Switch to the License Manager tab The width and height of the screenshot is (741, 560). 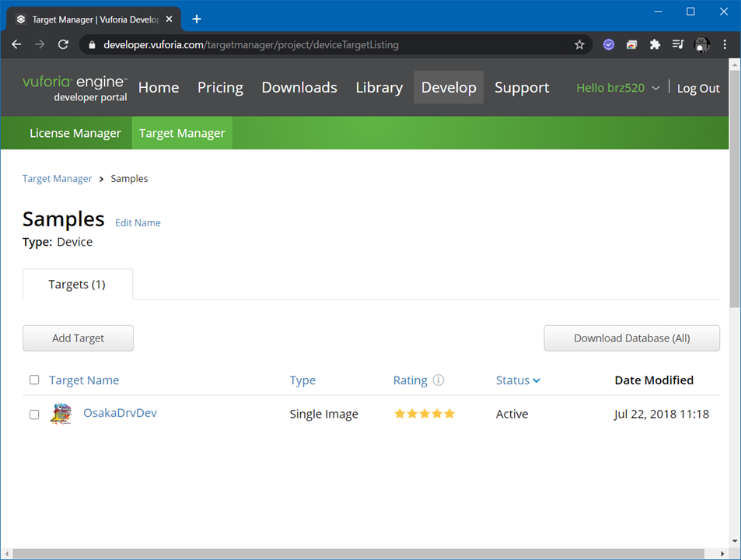(75, 133)
